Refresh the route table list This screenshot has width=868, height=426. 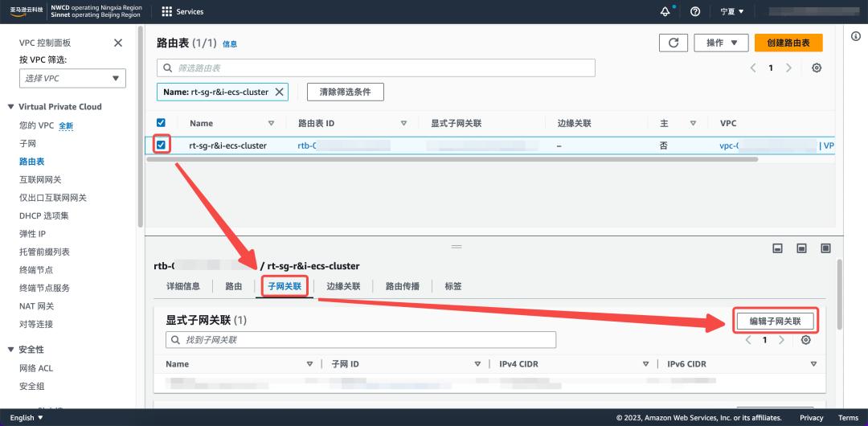(674, 43)
